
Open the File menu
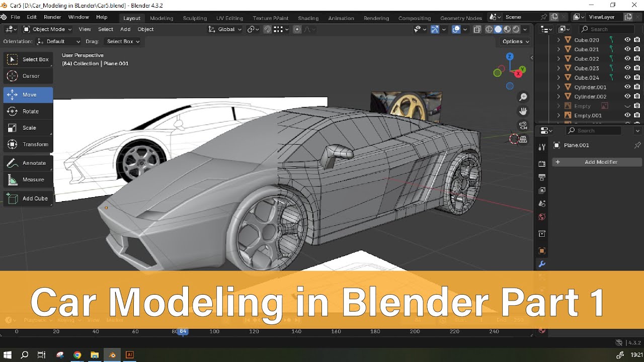(x=16, y=17)
